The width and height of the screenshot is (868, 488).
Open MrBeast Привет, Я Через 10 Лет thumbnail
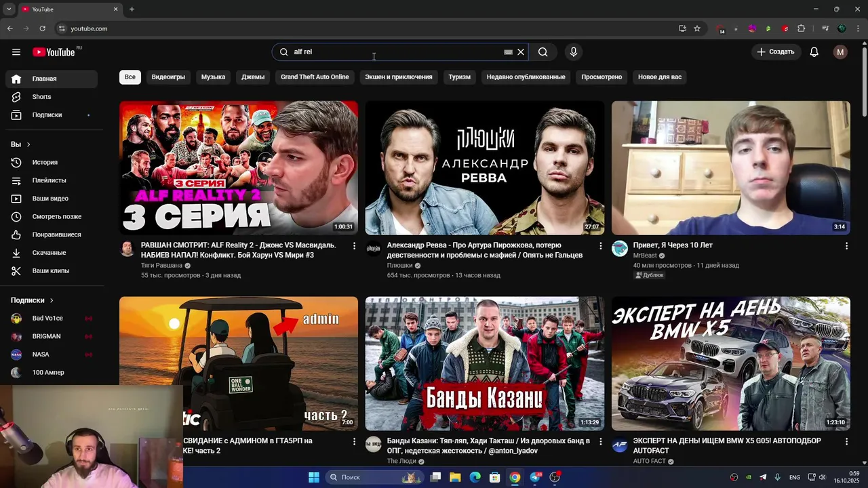pyautogui.click(x=730, y=168)
